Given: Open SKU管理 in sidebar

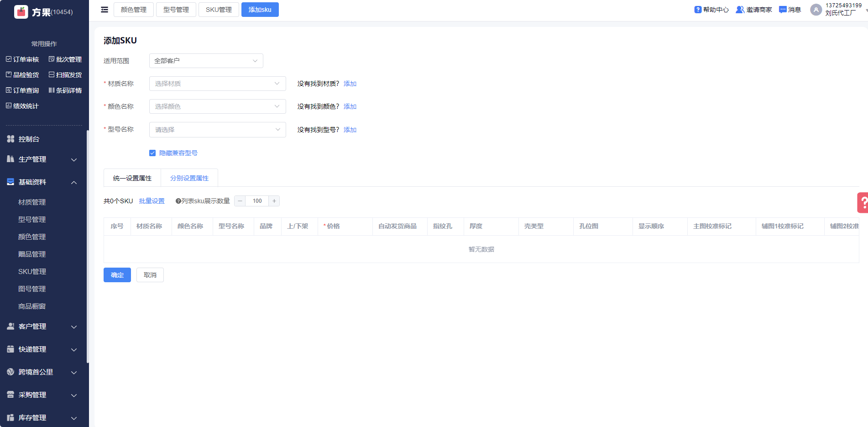Looking at the screenshot, I should (x=32, y=271).
